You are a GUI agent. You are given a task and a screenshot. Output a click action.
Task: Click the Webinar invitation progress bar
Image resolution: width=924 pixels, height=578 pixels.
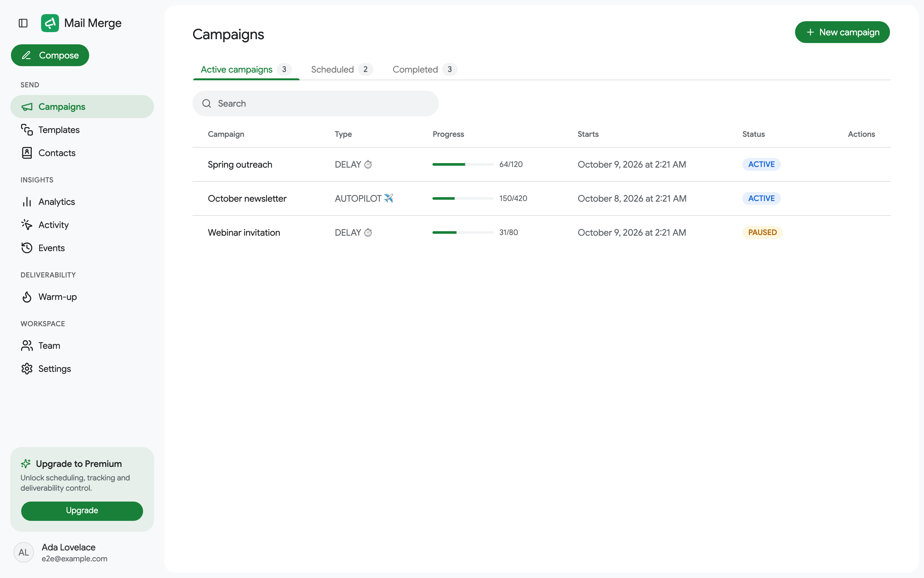pos(463,232)
